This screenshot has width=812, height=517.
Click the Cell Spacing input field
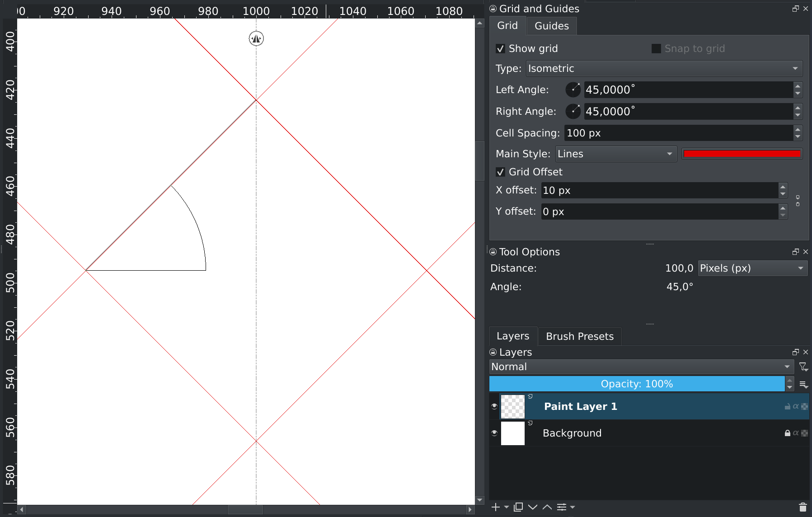click(678, 133)
